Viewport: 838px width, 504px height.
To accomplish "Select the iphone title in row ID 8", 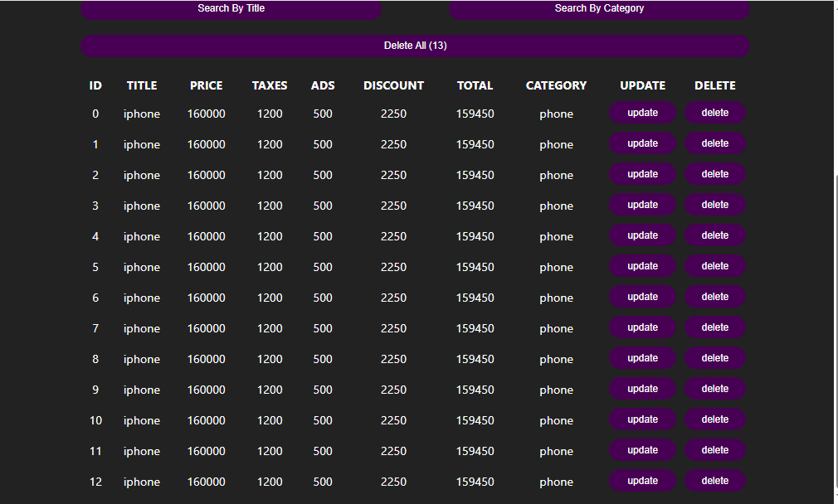I will tap(142, 359).
